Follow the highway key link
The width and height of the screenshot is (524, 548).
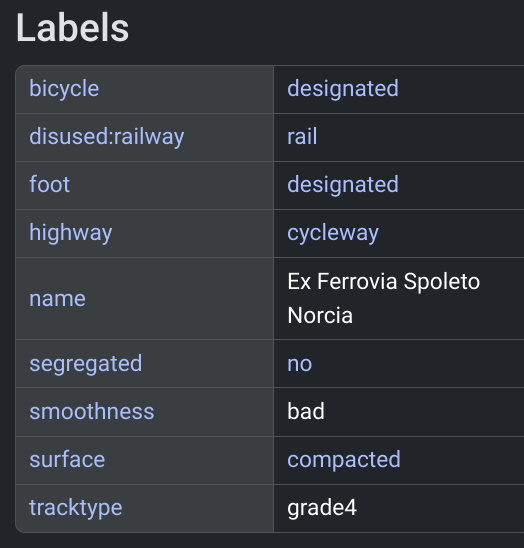[x=71, y=232]
